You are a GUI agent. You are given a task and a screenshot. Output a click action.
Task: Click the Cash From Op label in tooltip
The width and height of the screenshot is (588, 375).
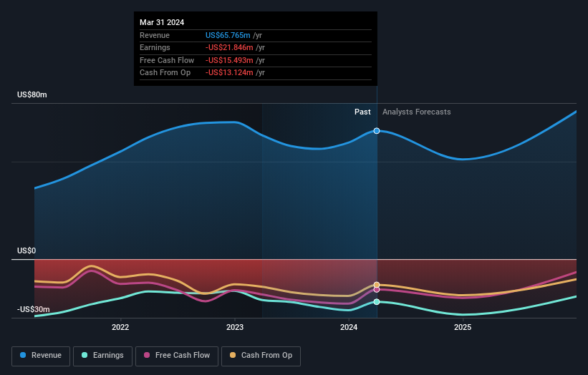[165, 73]
